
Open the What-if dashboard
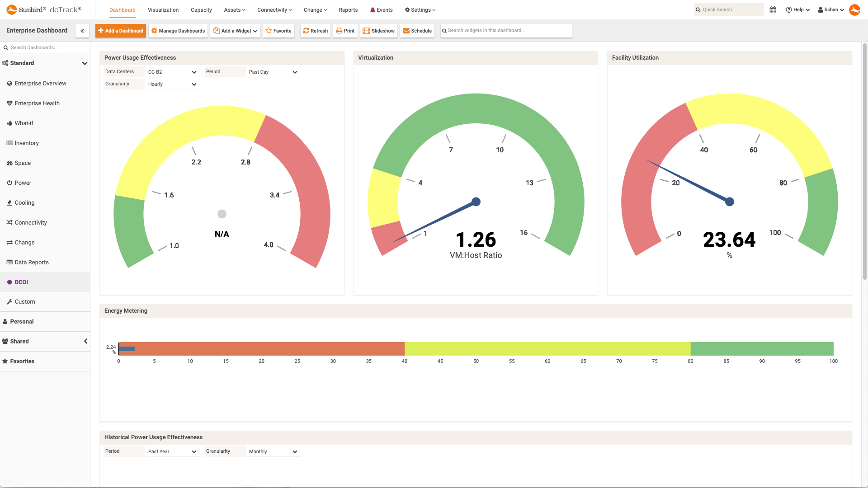click(24, 123)
